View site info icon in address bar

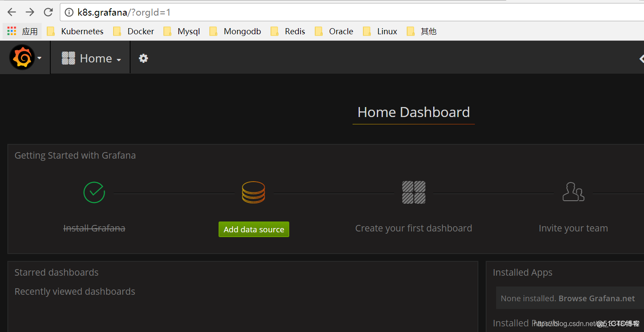click(x=69, y=13)
